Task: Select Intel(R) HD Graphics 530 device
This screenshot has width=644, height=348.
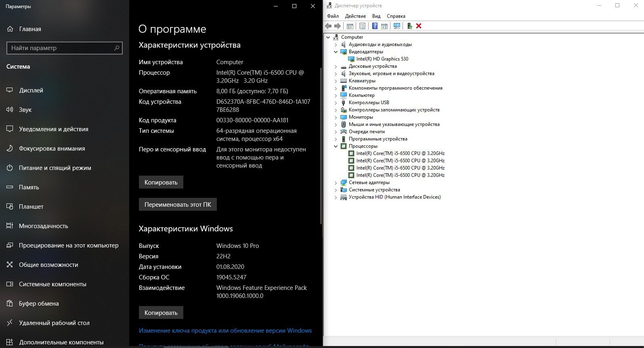Action: point(382,59)
